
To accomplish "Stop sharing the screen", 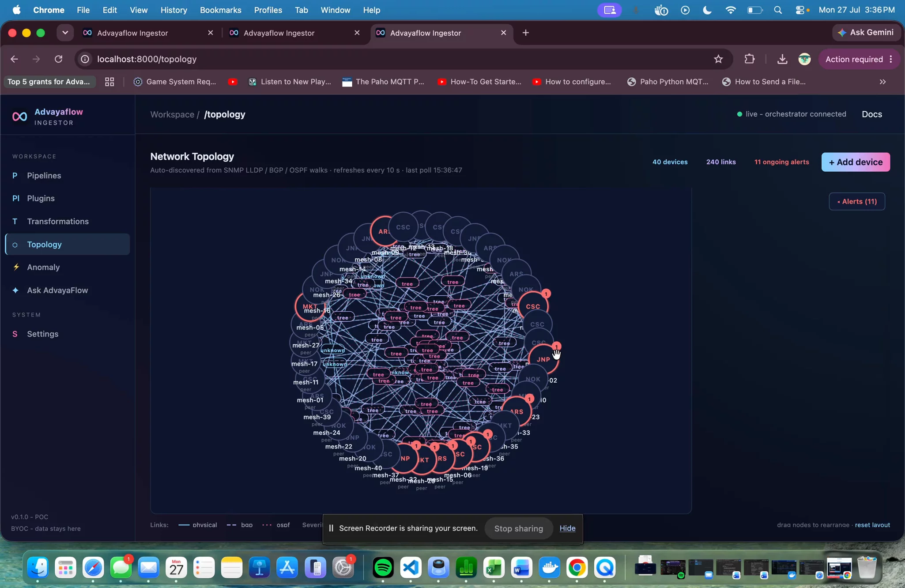I will point(519,528).
